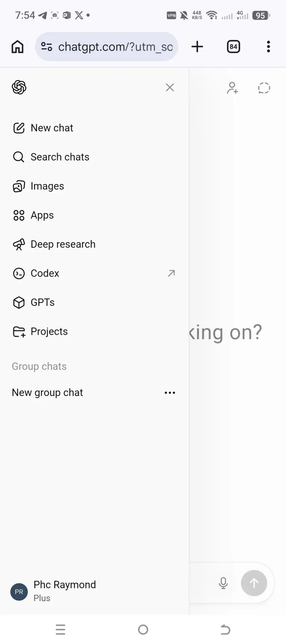Screen dimensions: 286x644
Task: Open the New group chat conversation
Action: pyautogui.click(x=47, y=393)
